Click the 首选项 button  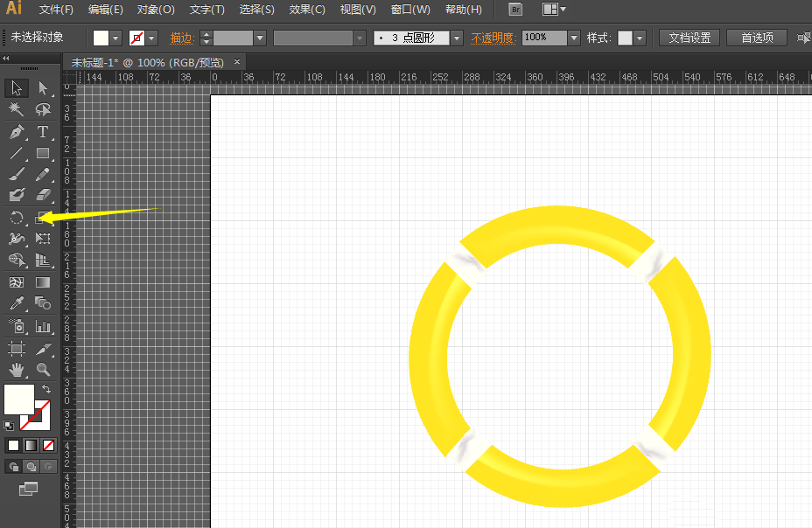(757, 38)
